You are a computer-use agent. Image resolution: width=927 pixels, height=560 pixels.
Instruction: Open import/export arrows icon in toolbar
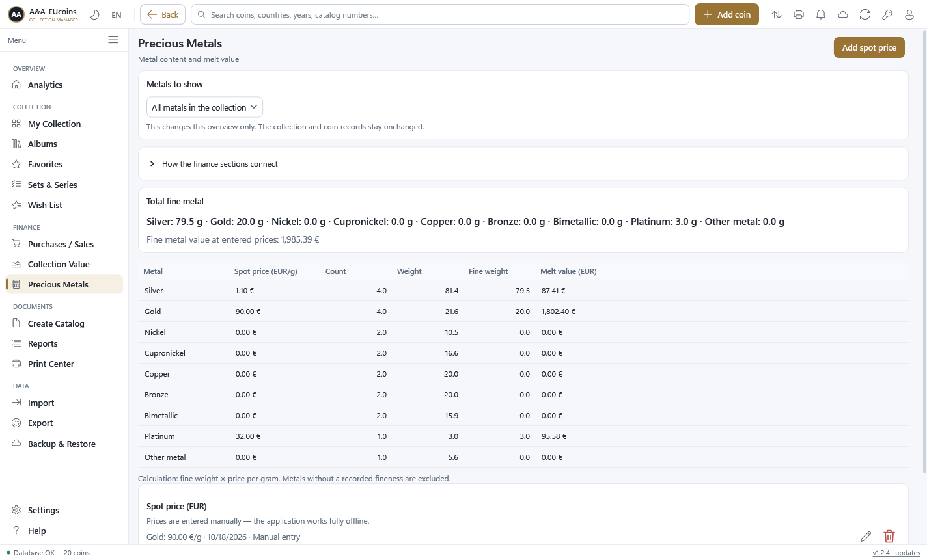click(777, 14)
